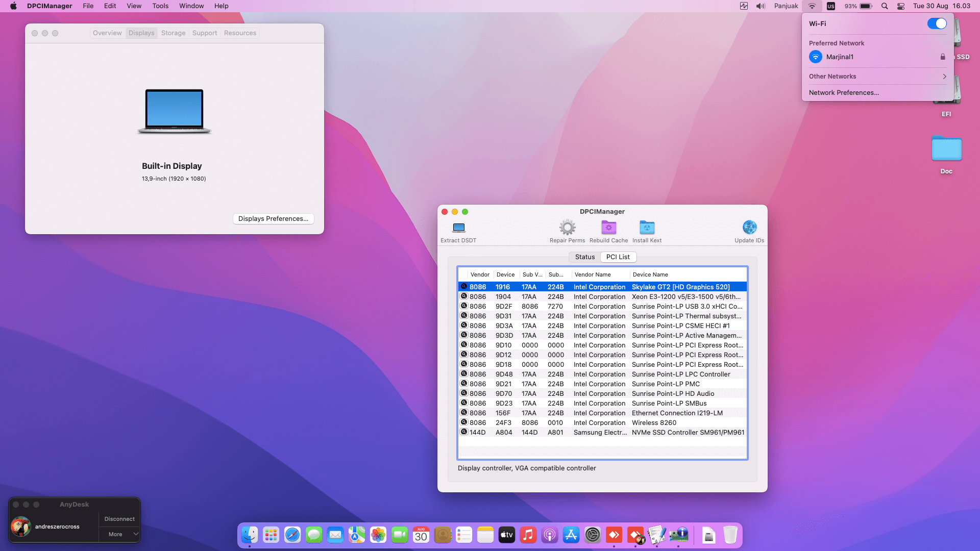Switch to the Status tab
This screenshot has width=980, height=551.
click(584, 257)
